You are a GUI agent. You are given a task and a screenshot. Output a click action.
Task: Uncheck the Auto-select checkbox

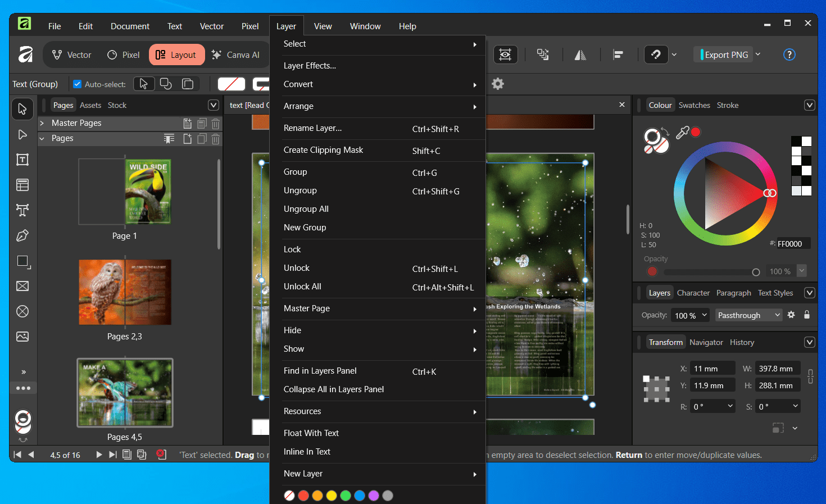[x=78, y=84]
